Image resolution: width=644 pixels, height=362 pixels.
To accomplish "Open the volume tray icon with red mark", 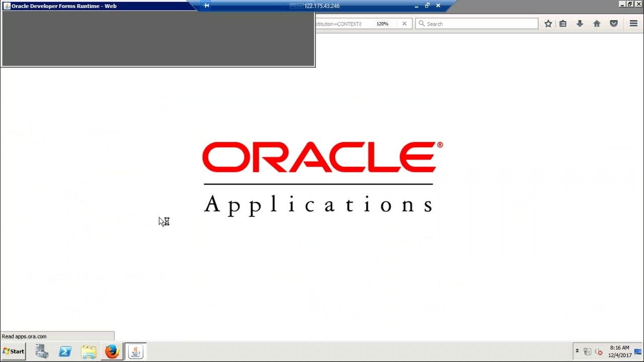I will click(598, 352).
